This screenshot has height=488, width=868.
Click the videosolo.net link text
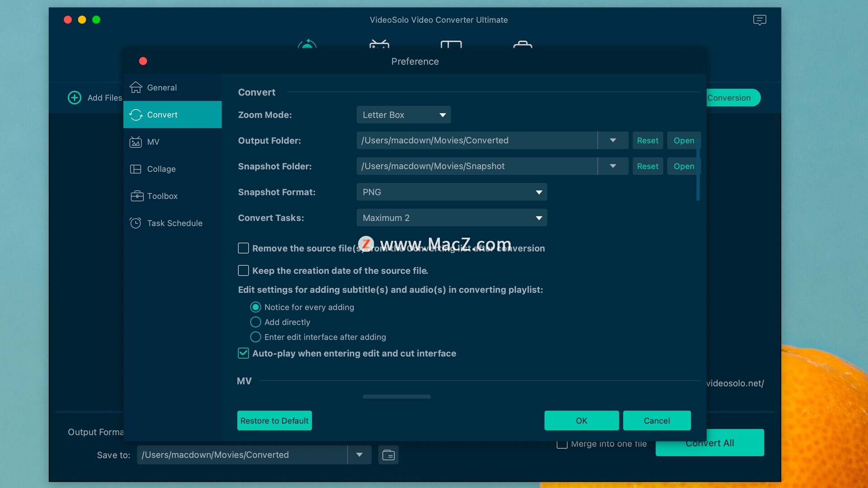pyautogui.click(x=735, y=383)
